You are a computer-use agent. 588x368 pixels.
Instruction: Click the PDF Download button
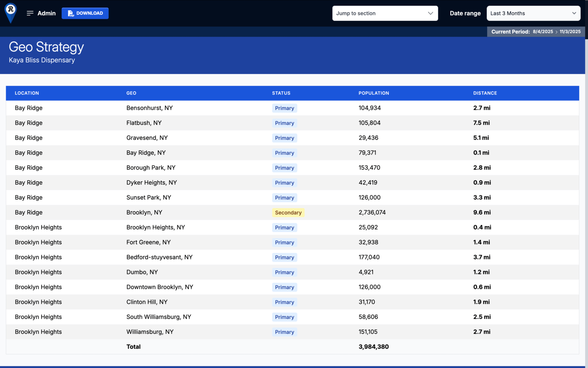tap(85, 13)
